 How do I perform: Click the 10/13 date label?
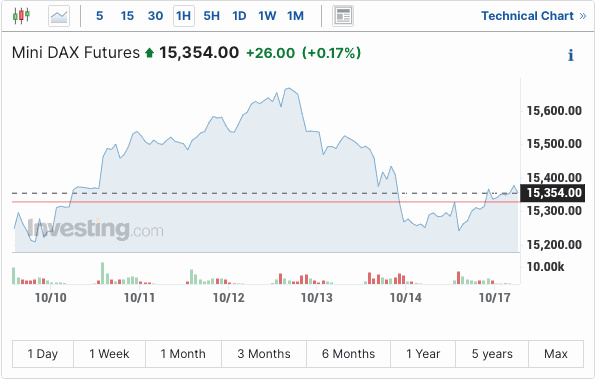[x=317, y=298]
